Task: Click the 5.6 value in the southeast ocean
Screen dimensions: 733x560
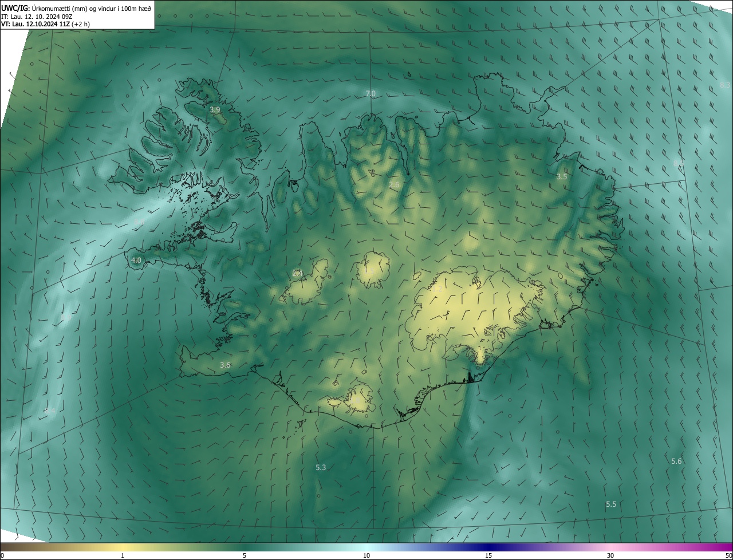Action: tap(676, 462)
